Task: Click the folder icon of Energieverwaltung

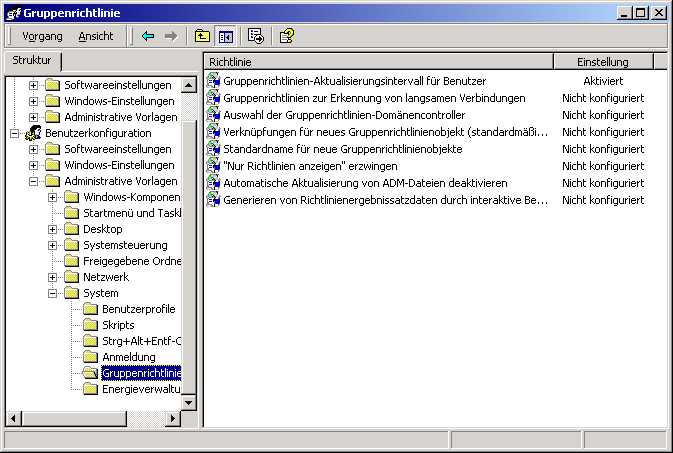Action: pos(90,389)
